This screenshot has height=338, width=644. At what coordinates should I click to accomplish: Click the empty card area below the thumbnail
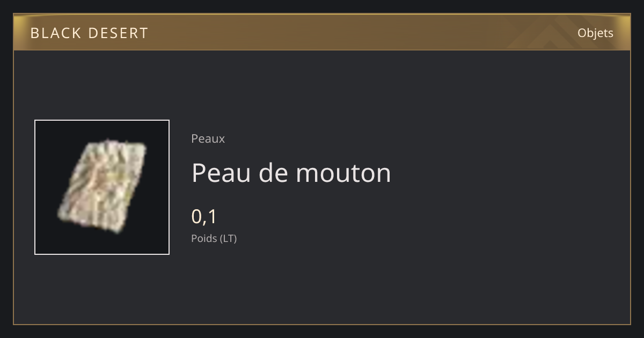102,289
